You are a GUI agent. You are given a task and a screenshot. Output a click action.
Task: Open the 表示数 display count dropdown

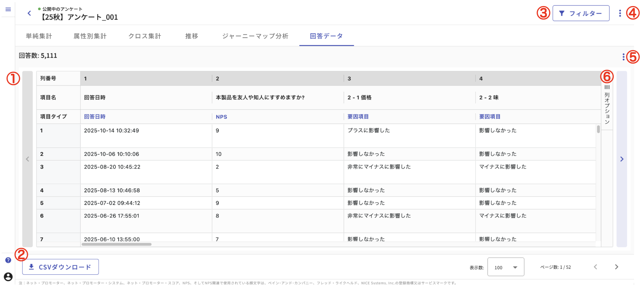pos(506,267)
